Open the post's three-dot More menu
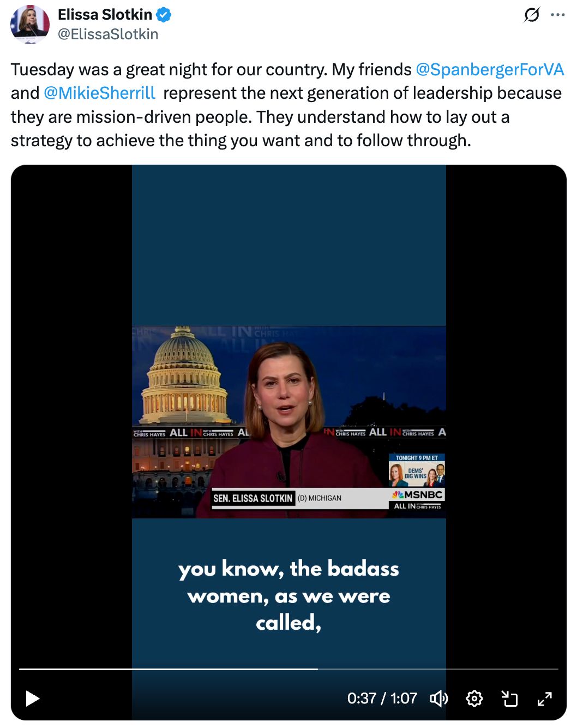Screen dimensions: 577x728 [x=558, y=15]
